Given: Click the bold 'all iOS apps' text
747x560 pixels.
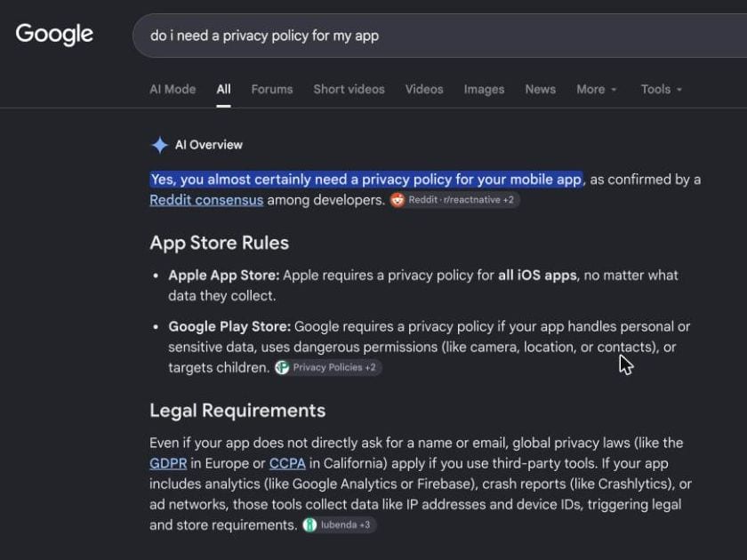Looking at the screenshot, I should [x=537, y=276].
